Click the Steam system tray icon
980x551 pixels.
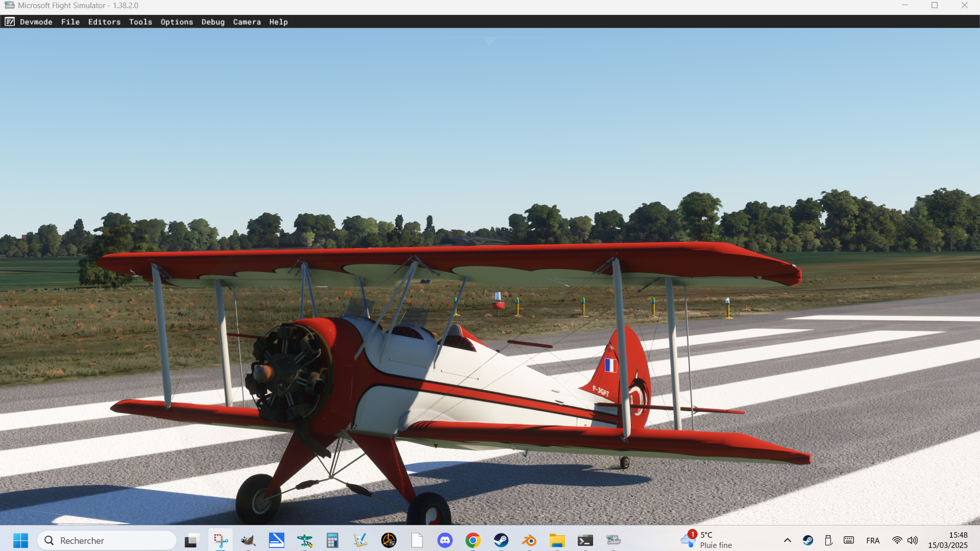pos(808,540)
